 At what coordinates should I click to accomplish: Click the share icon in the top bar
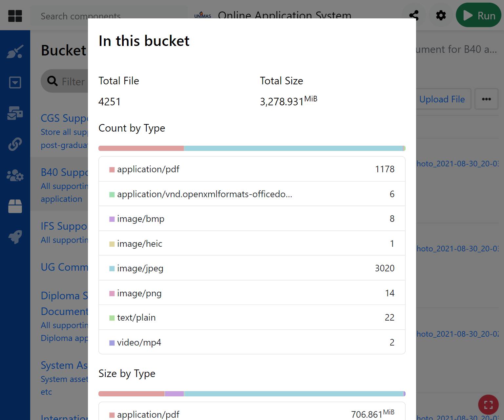pyautogui.click(x=414, y=15)
